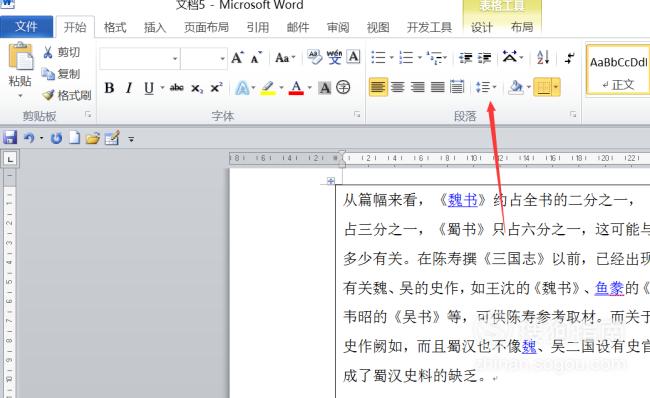Click the Shading paint bucket
Image resolution: width=650 pixels, height=398 pixels.
(x=516, y=87)
